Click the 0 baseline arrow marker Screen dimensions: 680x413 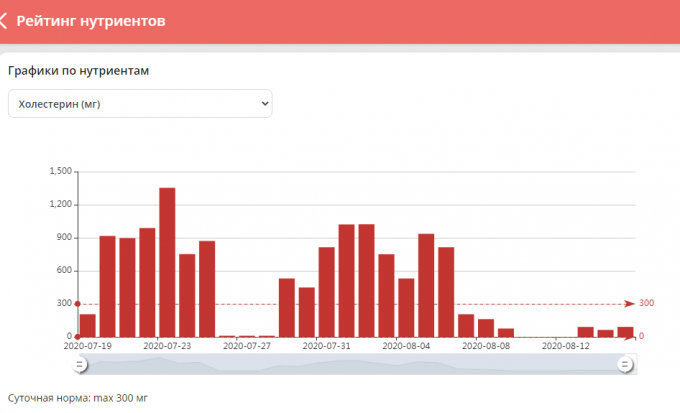tap(629, 336)
